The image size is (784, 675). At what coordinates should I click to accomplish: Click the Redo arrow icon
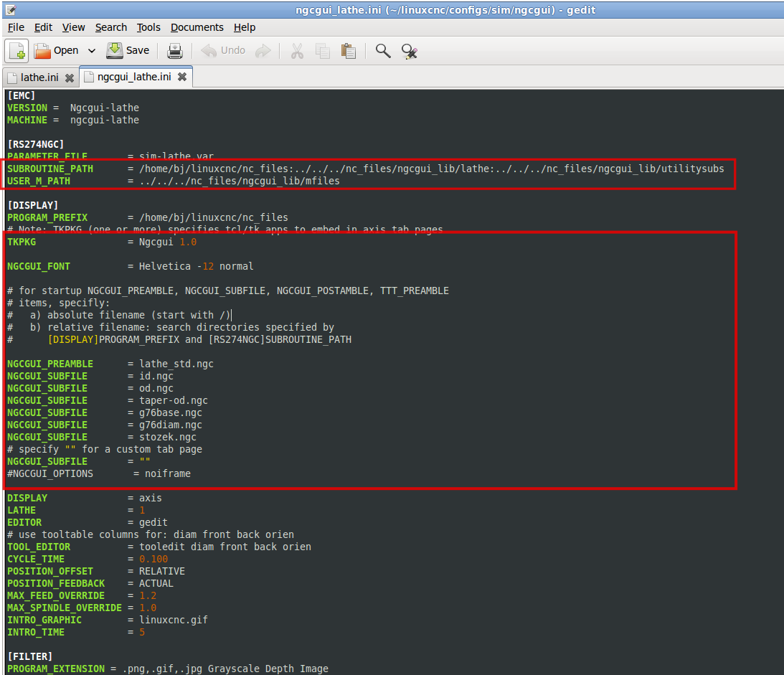263,51
